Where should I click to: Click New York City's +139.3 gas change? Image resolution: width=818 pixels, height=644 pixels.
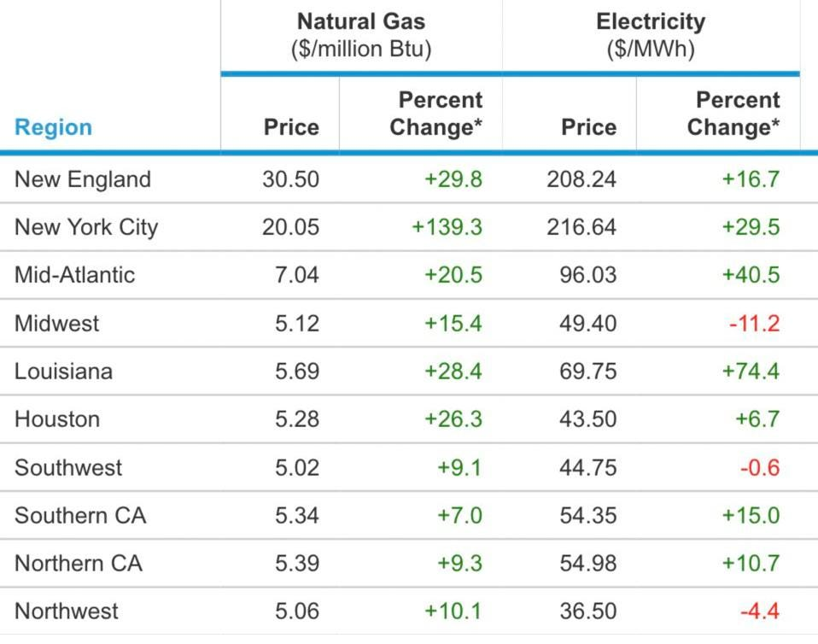[x=447, y=227]
